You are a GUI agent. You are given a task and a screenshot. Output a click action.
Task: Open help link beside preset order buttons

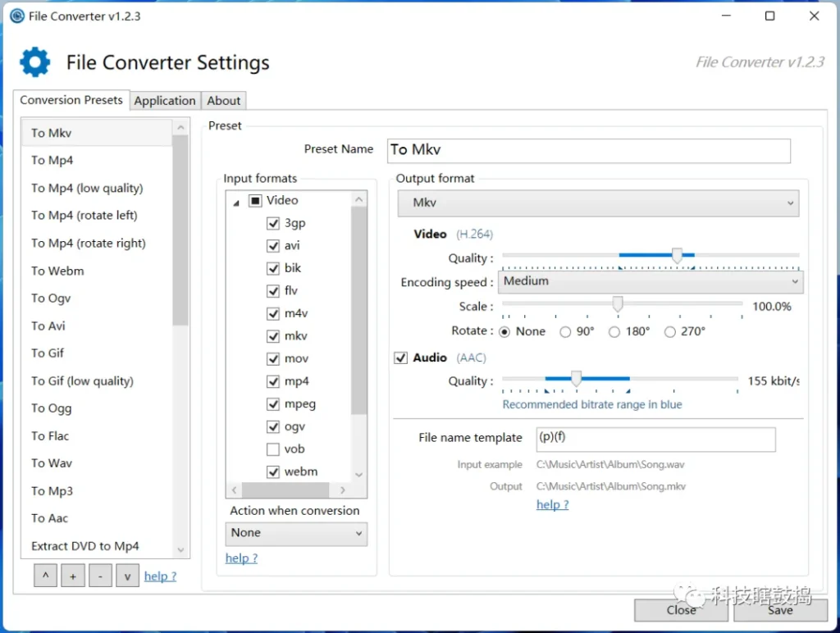(x=160, y=576)
